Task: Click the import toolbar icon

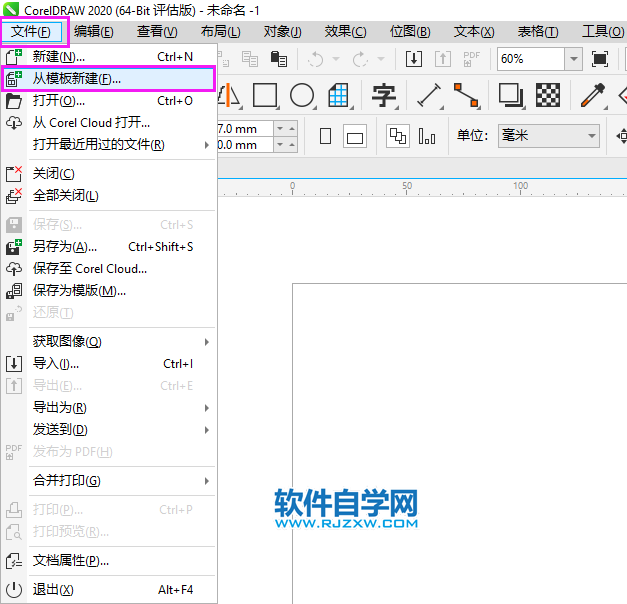Action: pos(413,59)
